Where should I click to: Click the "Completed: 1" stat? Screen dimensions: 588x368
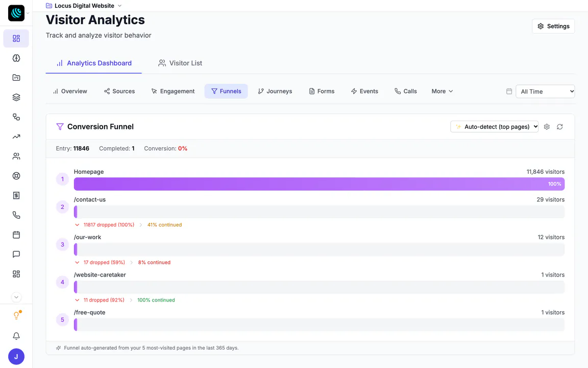(x=116, y=148)
